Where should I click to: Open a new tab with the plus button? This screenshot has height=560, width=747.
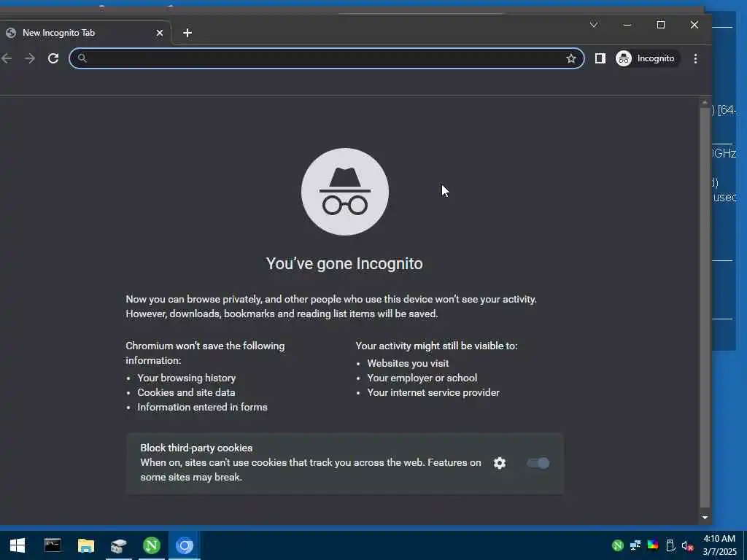coord(187,33)
